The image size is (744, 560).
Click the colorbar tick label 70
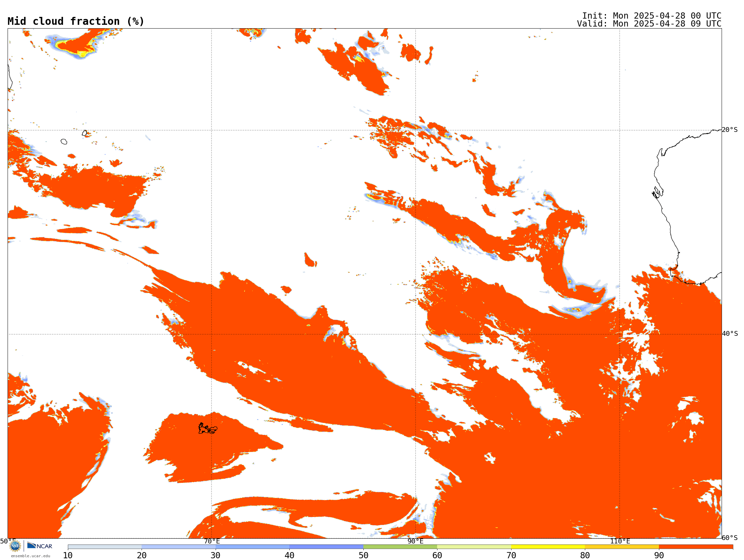(x=511, y=555)
